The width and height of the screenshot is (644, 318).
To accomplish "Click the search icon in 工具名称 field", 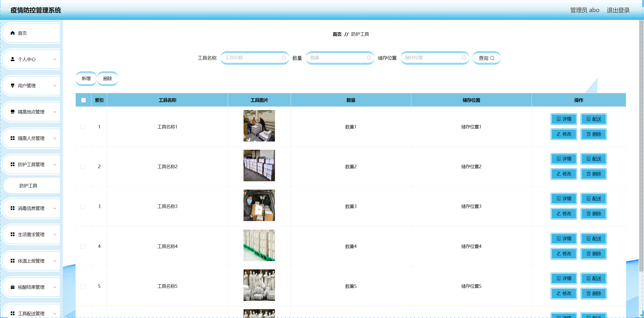I will tap(284, 58).
